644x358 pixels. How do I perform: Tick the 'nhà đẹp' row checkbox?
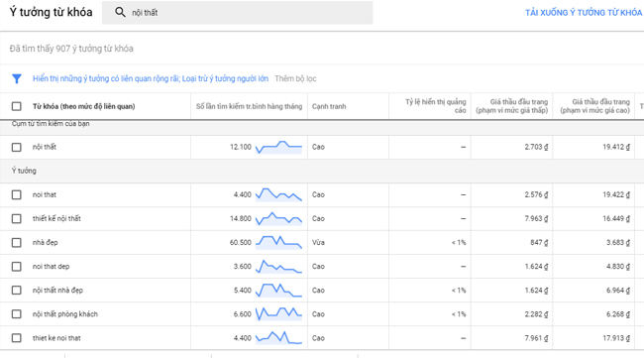(x=17, y=243)
